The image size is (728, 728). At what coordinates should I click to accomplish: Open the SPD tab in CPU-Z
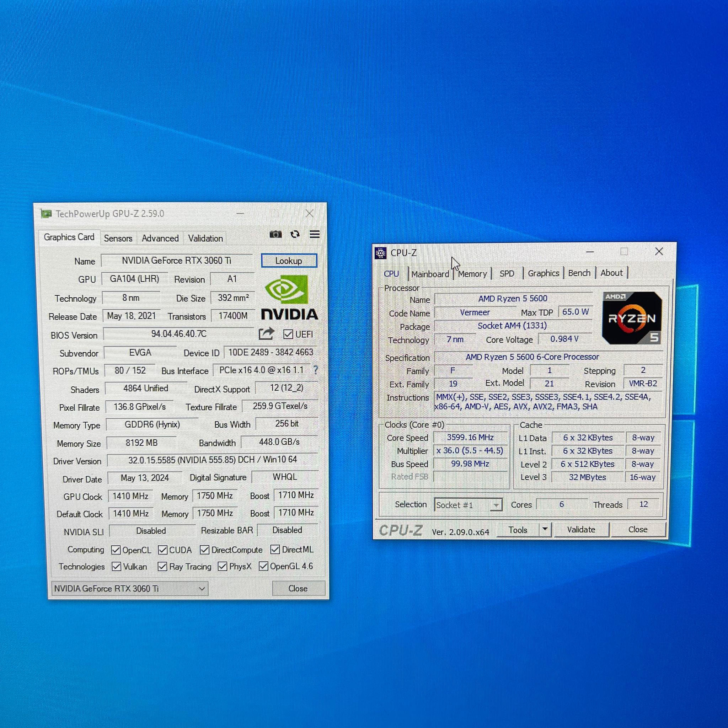507,274
